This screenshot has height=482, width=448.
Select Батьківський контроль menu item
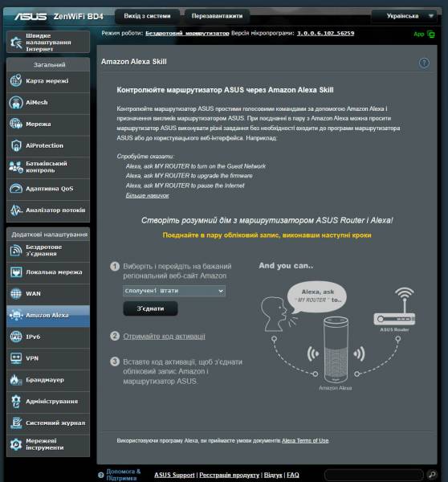click(48, 167)
